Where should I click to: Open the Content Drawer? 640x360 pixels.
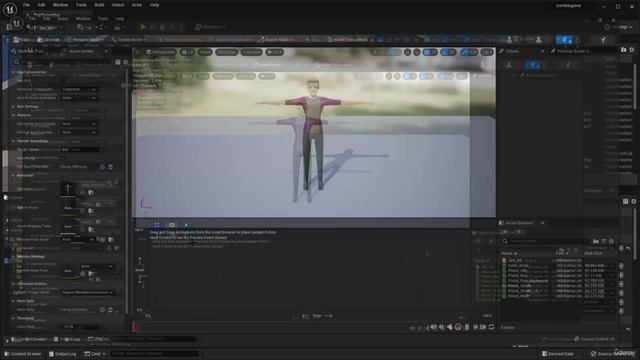tap(23, 354)
